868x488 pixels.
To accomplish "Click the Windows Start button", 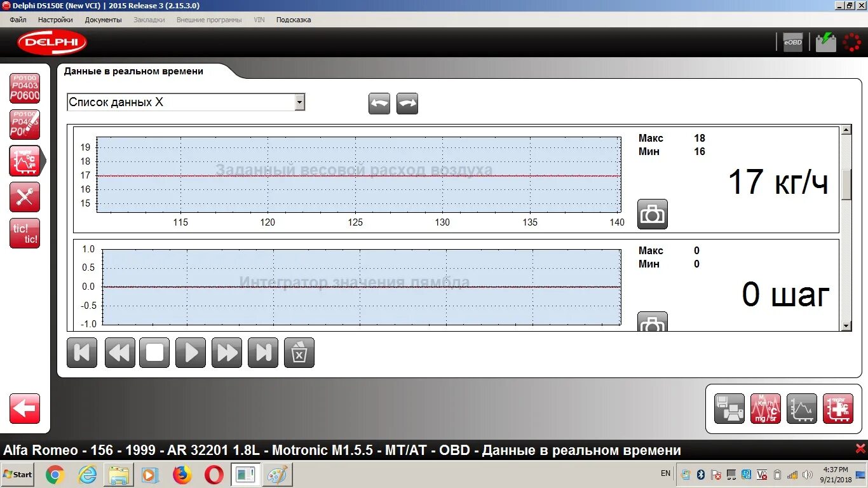I will [18, 475].
